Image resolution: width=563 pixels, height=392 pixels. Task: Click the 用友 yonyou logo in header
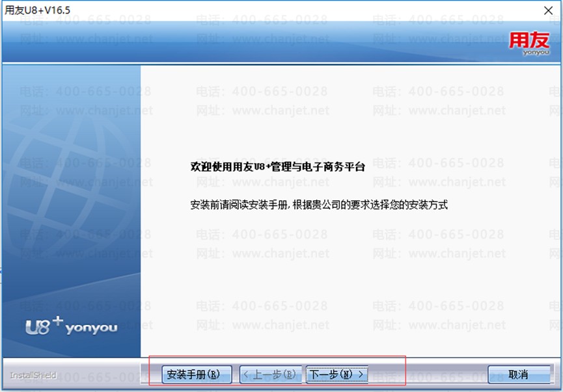pos(529,44)
